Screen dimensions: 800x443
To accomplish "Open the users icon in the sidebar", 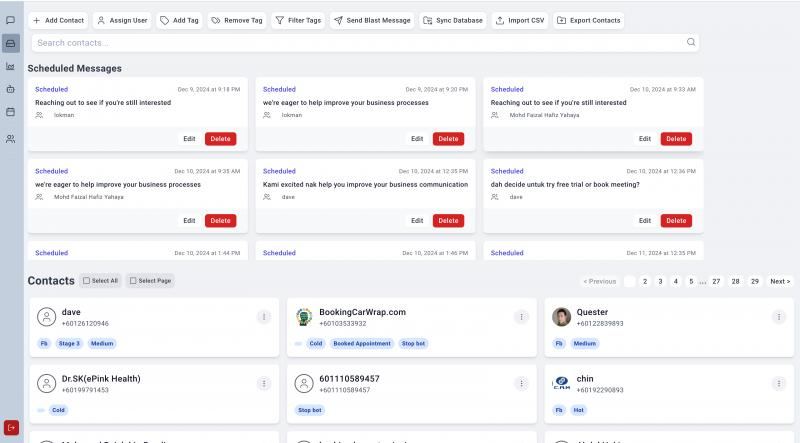I will (x=10, y=139).
